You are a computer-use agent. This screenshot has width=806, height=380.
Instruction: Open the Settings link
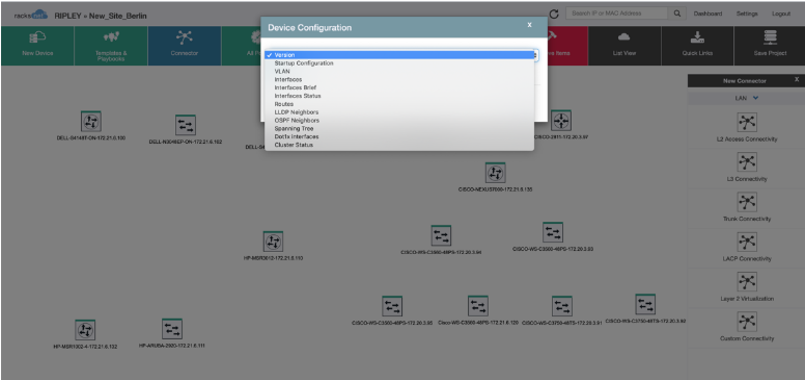tap(747, 14)
